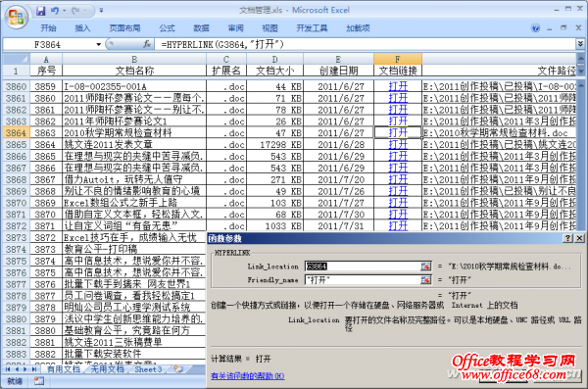Click the macro record icon in status bar
This screenshot has height=389, width=588.
[x=39, y=381]
